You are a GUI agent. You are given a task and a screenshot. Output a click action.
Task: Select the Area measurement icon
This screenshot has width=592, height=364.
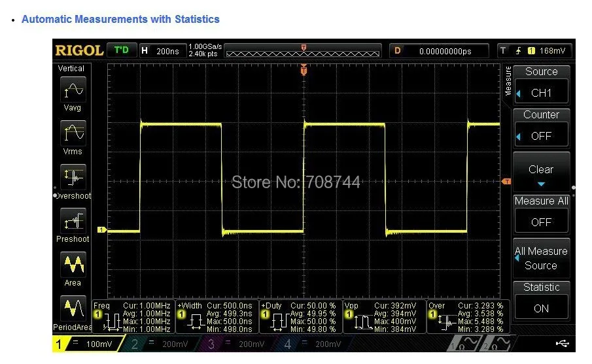point(73,265)
